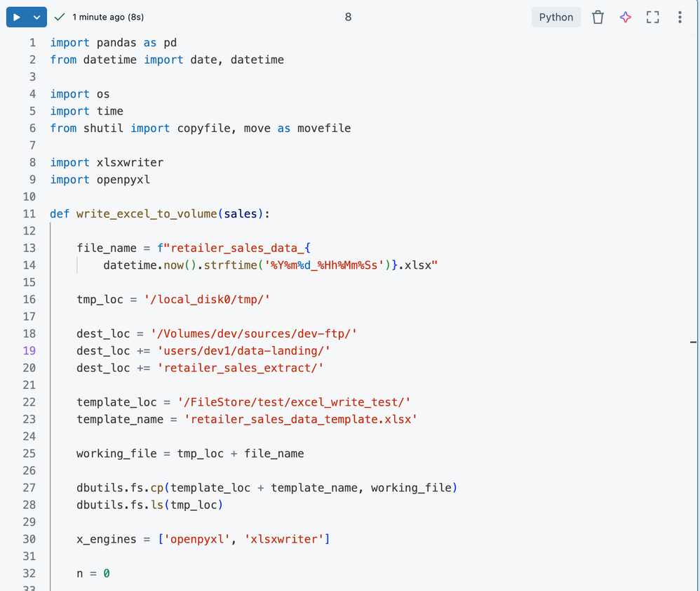
Task: Click 'retailer_sales_data_template.xlsx' string value
Action: click(301, 420)
